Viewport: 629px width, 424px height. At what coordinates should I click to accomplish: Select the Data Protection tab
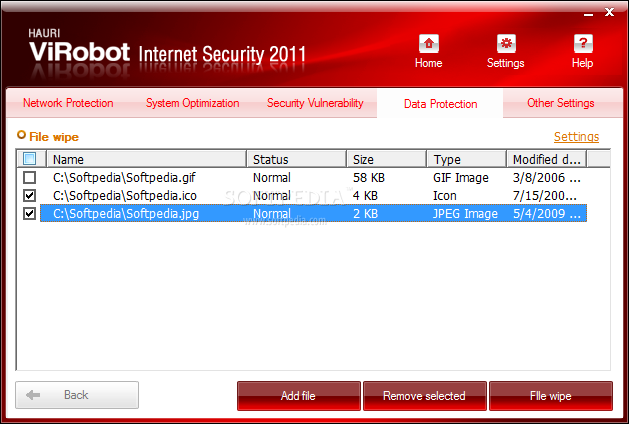440,104
